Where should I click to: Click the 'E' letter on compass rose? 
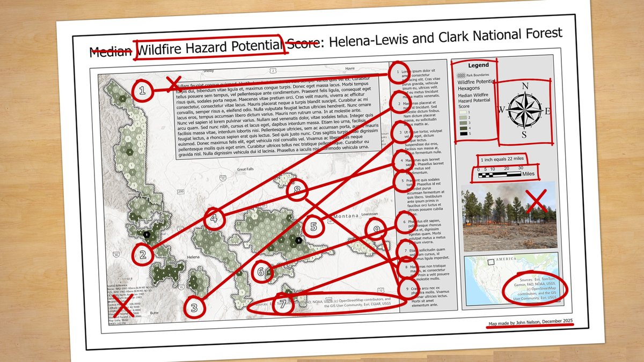[548, 112]
